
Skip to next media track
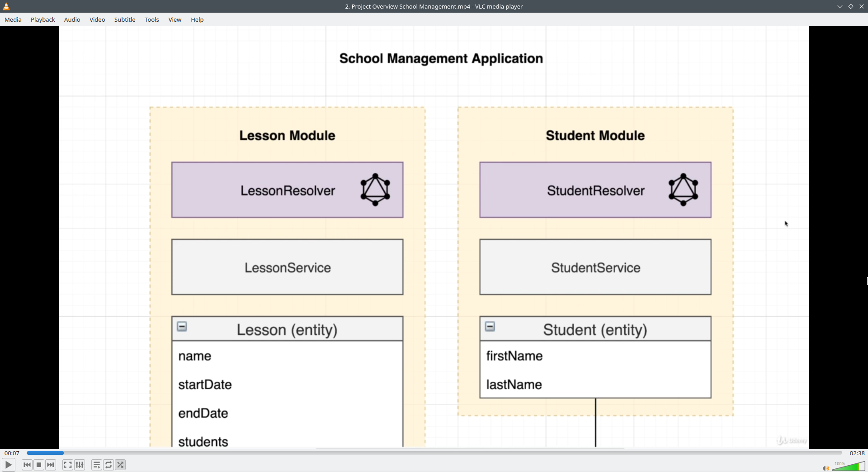(x=51, y=465)
